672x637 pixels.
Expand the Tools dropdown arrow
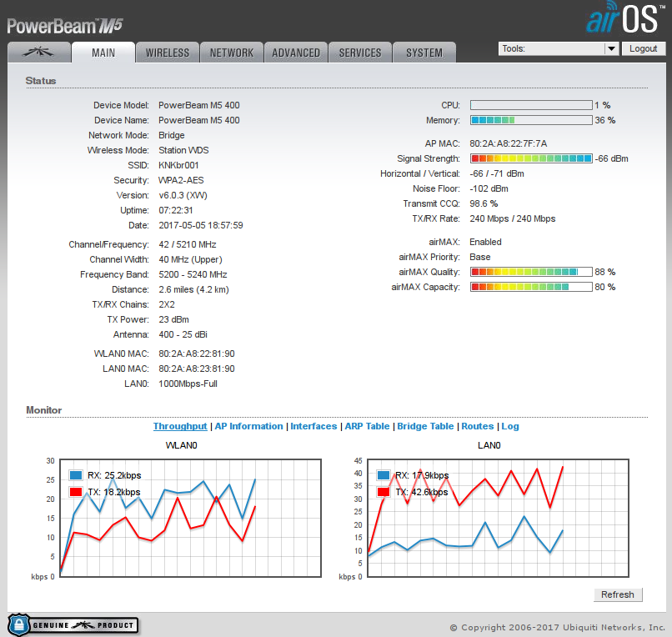[x=612, y=48]
